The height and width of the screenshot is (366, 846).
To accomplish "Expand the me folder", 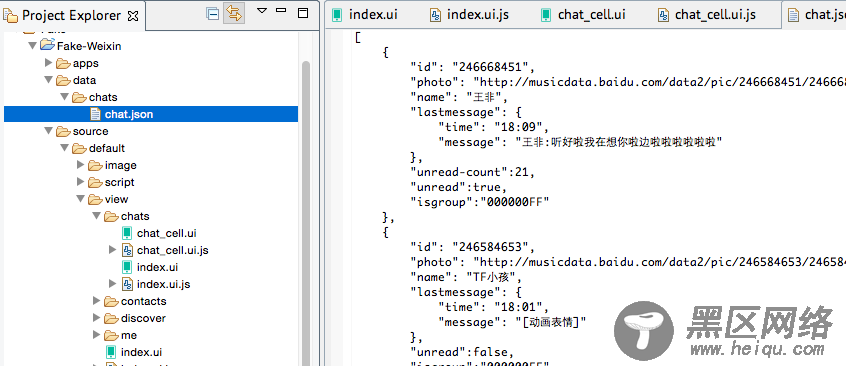I will point(97,335).
